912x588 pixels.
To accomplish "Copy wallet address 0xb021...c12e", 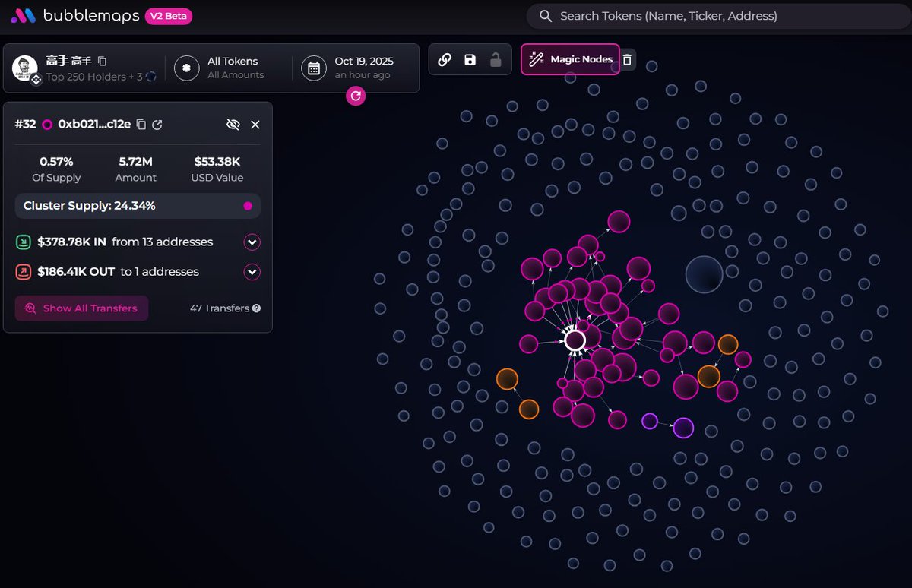I will [x=141, y=125].
